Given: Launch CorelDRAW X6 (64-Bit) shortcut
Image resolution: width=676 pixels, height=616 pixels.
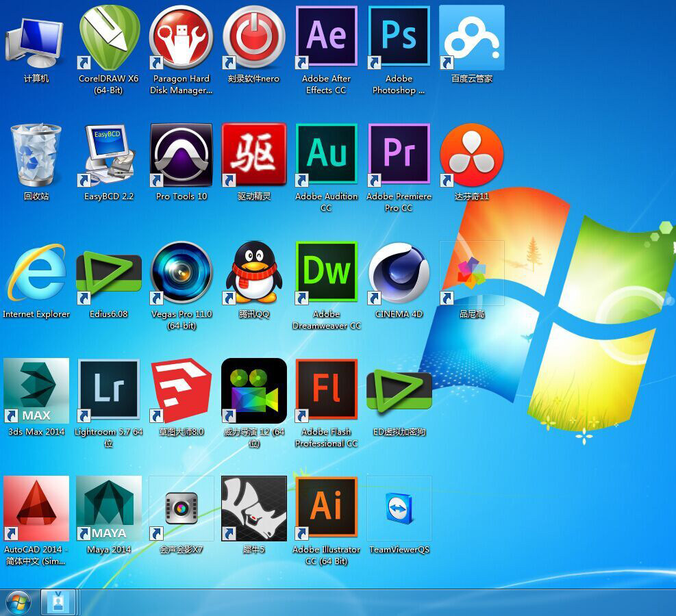Looking at the screenshot, I should [x=109, y=39].
